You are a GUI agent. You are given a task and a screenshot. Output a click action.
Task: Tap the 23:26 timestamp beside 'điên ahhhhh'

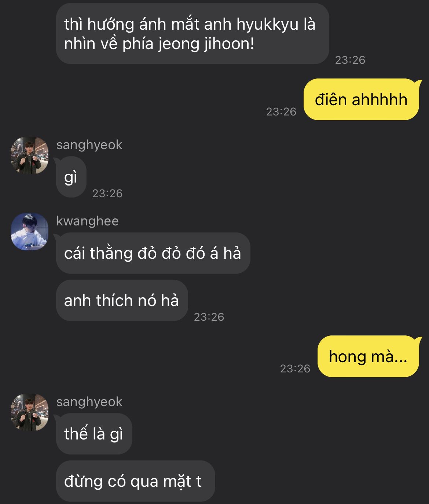tap(281, 112)
